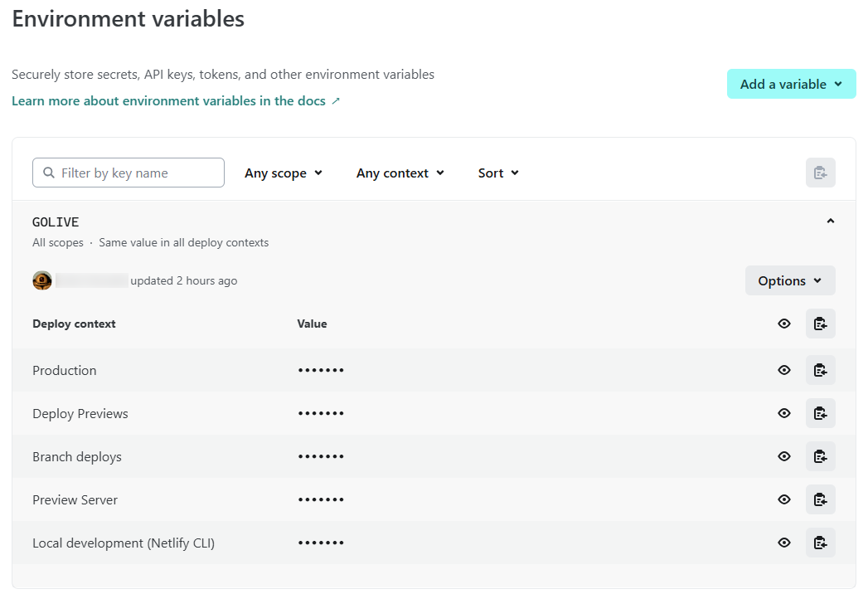
Task: Copy the Branch deploys value
Action: (820, 456)
